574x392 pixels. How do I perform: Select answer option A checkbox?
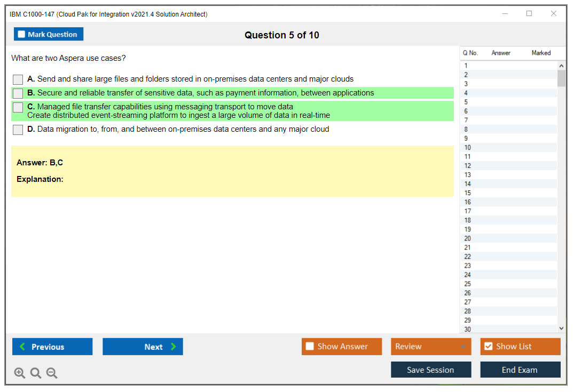(x=18, y=79)
